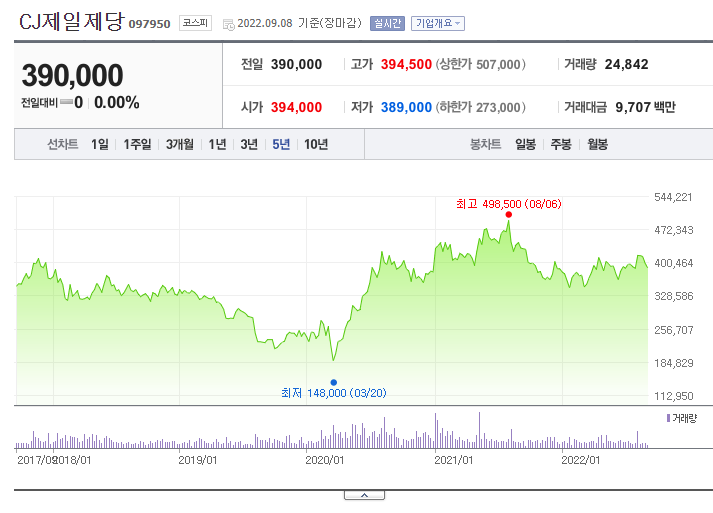Click the red 최고 498,500 peak marker
713x513 pixels.
(508, 215)
